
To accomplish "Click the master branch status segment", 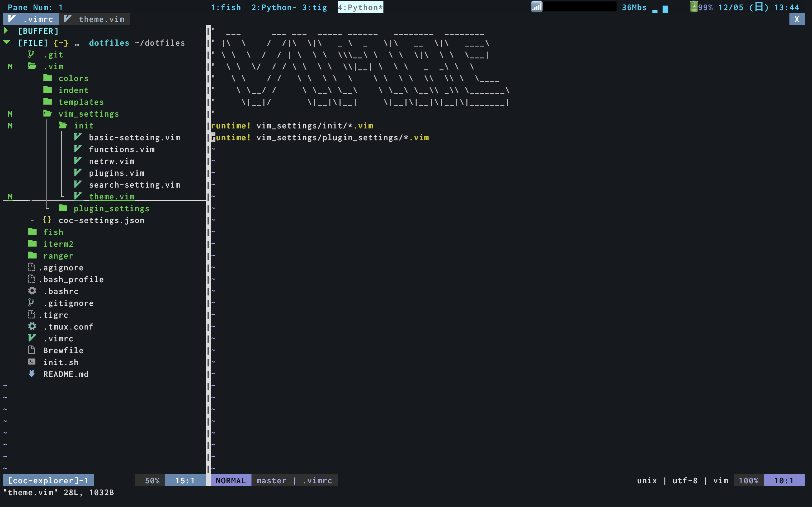I will [271, 481].
